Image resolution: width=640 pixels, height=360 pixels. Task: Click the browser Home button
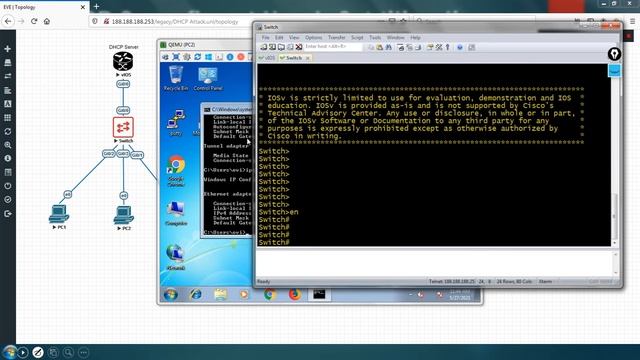(47, 21)
